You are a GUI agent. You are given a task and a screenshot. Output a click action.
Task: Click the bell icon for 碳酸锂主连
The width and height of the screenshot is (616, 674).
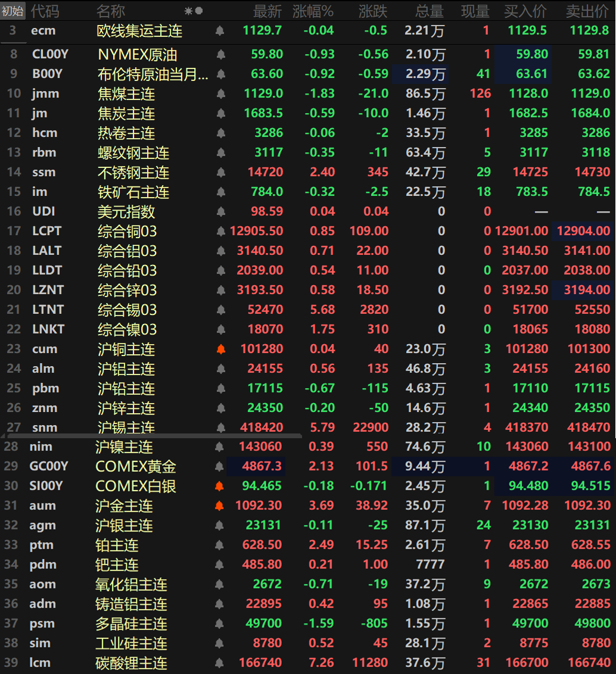coord(219,663)
